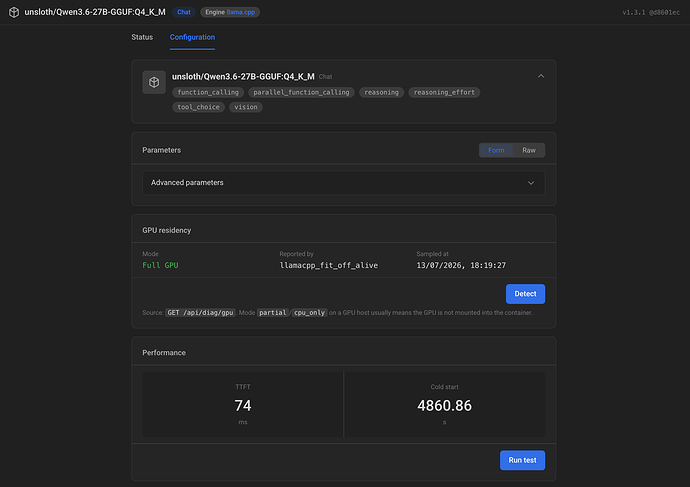The height and width of the screenshot is (487, 690).
Task: Click the Parameters heading
Action: click(x=161, y=150)
